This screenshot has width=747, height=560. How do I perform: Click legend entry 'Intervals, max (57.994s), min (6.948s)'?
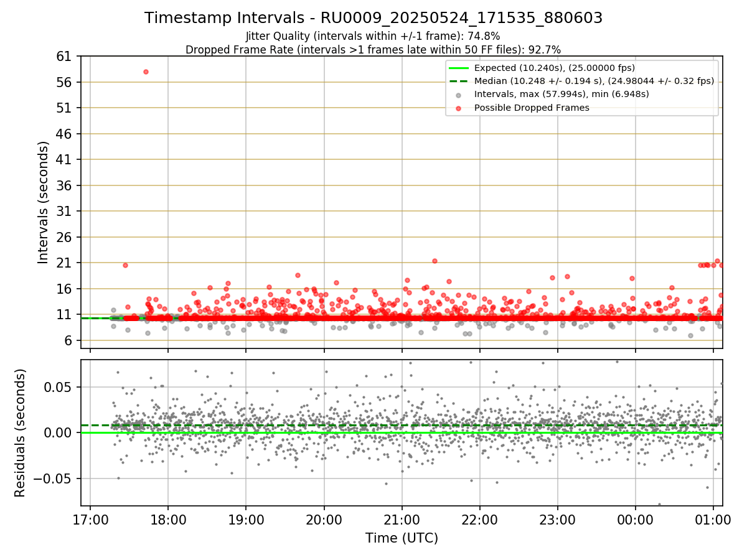pyautogui.click(x=561, y=94)
